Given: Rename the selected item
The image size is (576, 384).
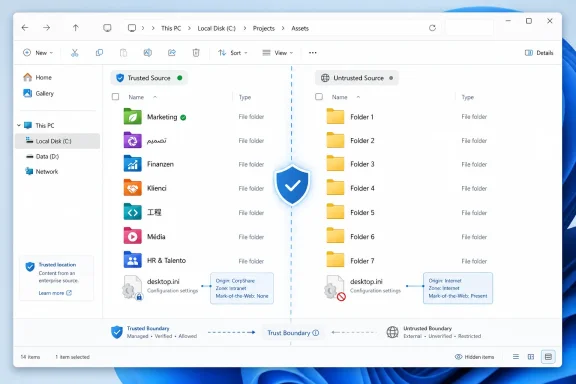Looking at the screenshot, I should 148,53.
